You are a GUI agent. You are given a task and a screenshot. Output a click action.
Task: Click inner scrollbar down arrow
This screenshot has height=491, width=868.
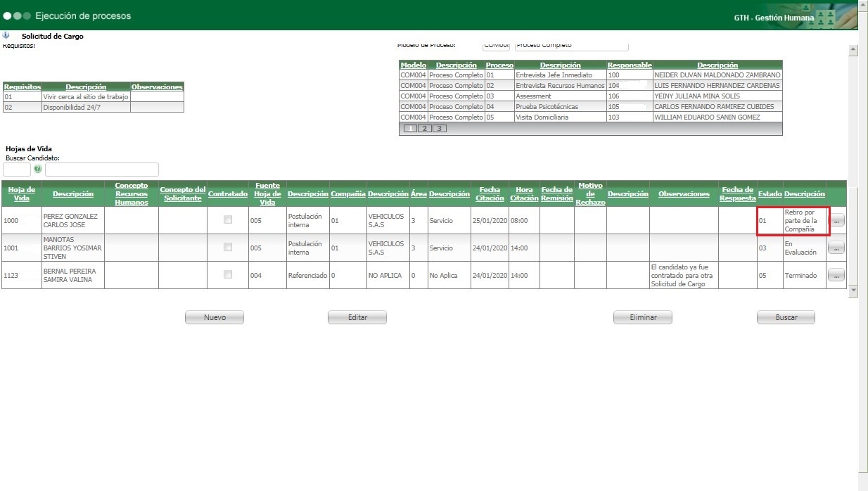854,291
